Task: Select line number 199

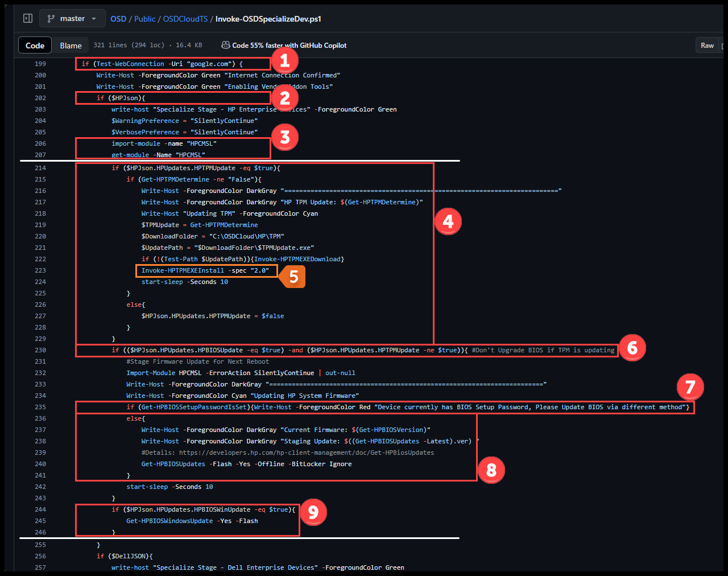Action: (x=40, y=64)
